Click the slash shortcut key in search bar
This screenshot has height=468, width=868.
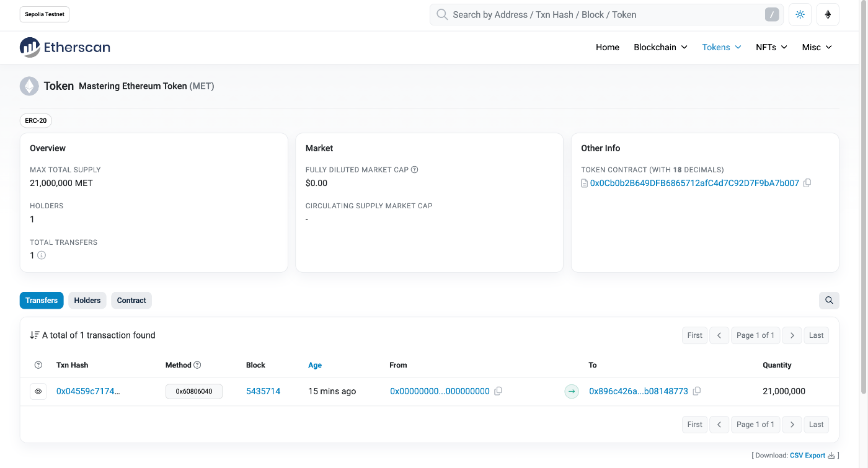(x=771, y=14)
